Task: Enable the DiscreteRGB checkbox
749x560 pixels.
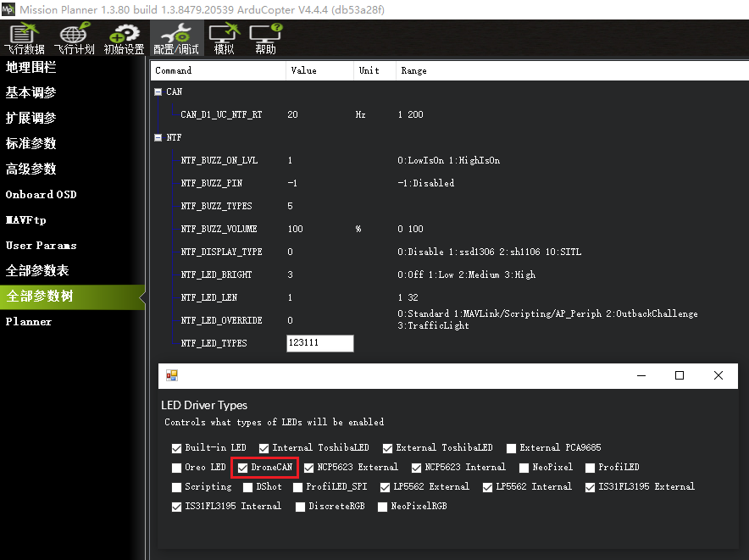Action: [x=300, y=507]
